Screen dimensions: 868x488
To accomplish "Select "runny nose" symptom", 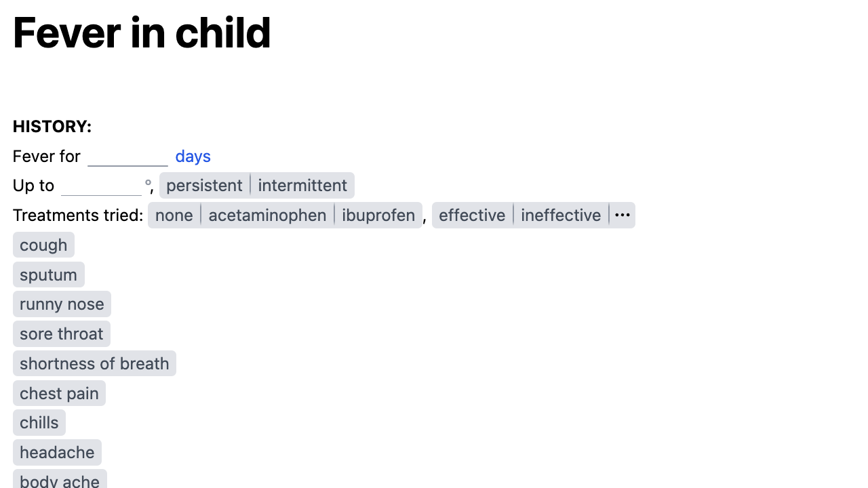I will (x=62, y=304).
